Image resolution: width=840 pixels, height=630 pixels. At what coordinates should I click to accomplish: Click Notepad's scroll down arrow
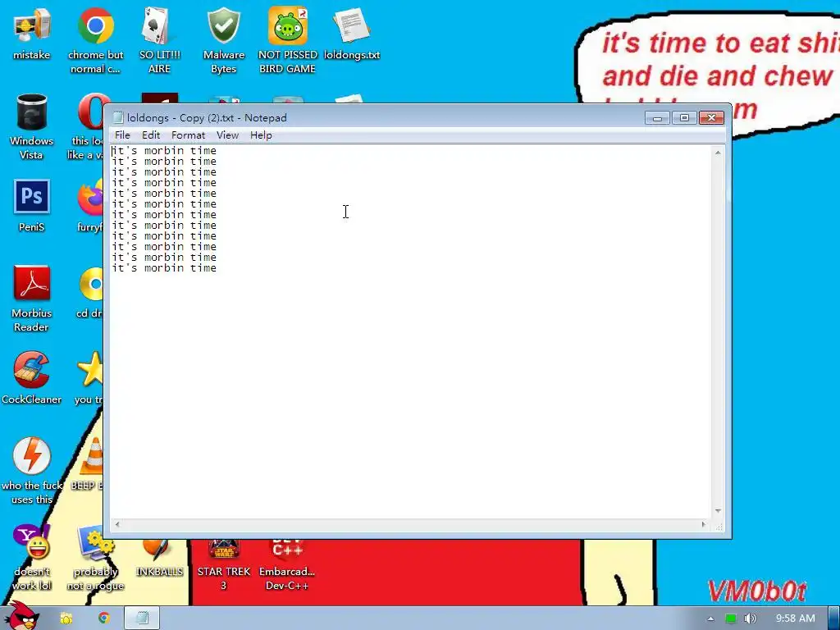(x=718, y=511)
